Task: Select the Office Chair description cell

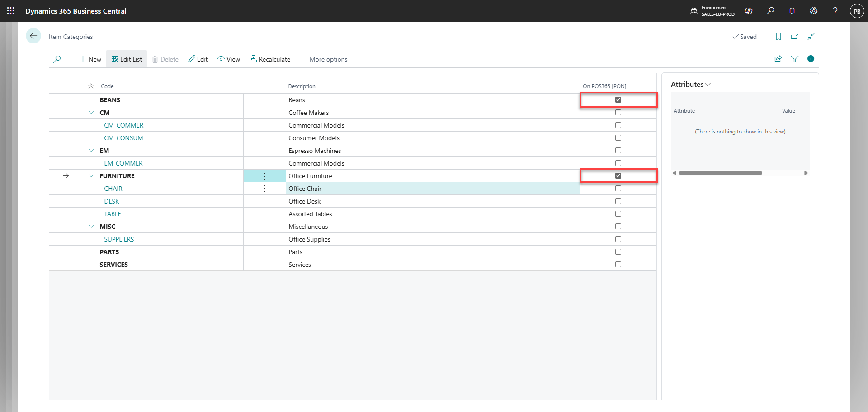Action: coord(433,189)
